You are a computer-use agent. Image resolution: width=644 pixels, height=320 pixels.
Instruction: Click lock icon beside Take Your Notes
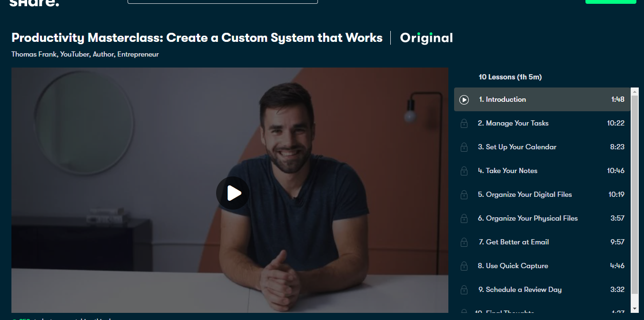[464, 171]
